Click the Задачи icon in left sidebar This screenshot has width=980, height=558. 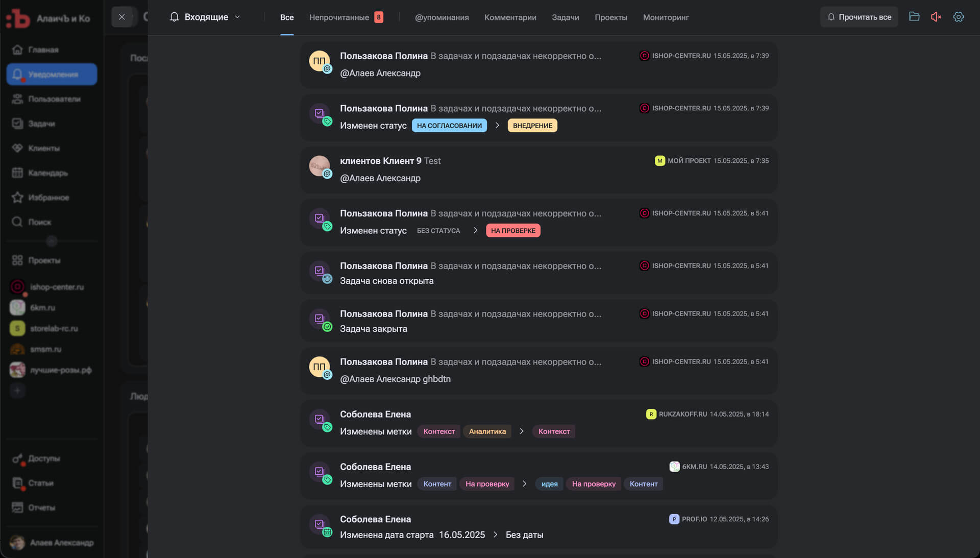coord(17,124)
